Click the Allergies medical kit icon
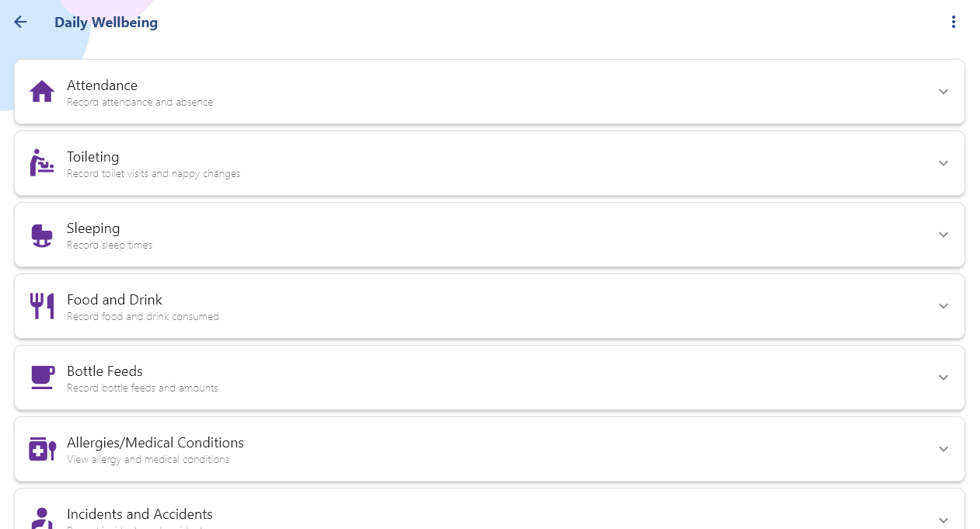Screen dimensions: 980x529 pyautogui.click(x=42, y=449)
